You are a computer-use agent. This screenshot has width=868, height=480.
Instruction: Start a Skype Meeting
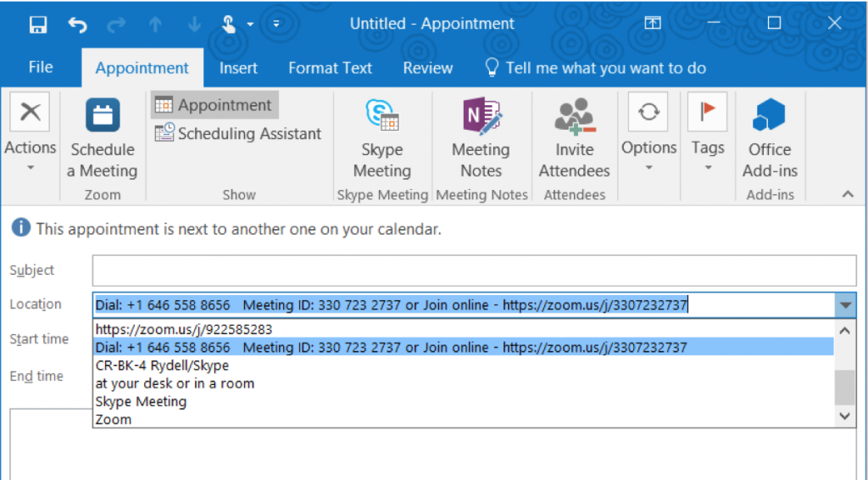click(382, 138)
